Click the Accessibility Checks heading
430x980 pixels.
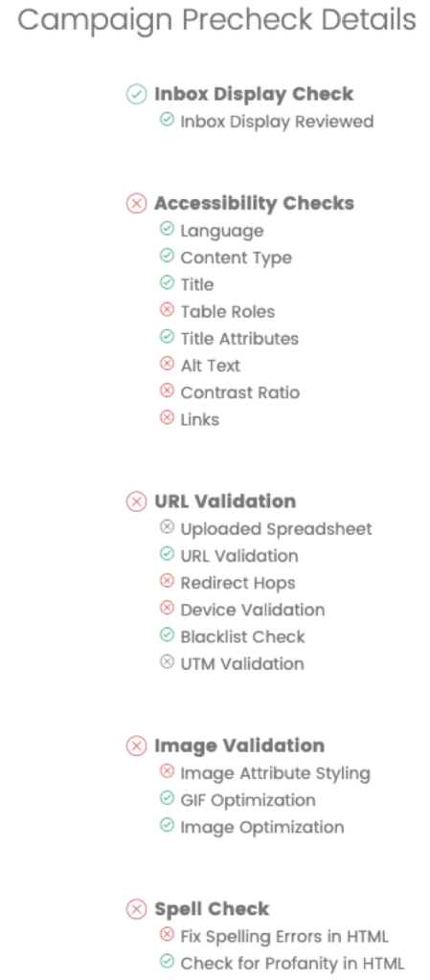[254, 204]
